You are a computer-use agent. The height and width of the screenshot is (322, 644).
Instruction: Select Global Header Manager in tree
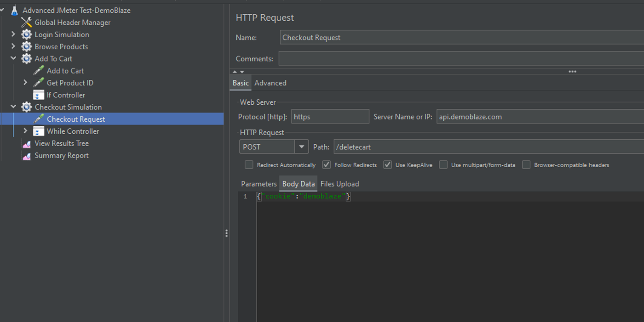[x=73, y=23]
